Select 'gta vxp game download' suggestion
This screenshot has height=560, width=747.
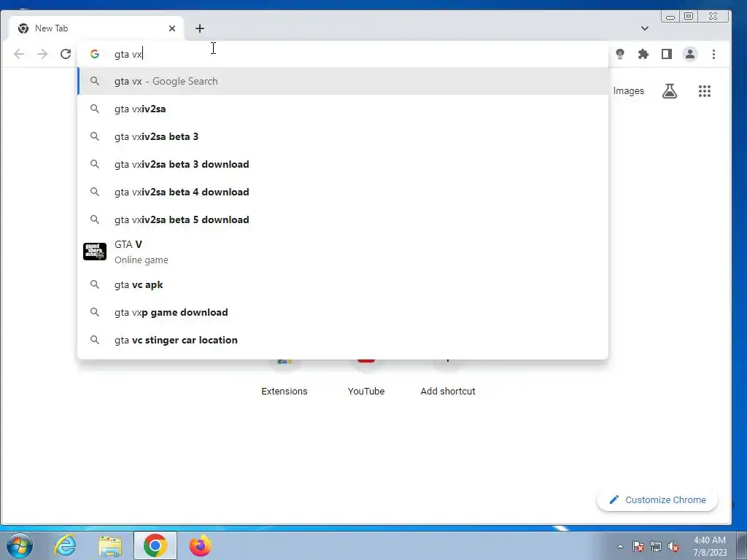(343, 312)
